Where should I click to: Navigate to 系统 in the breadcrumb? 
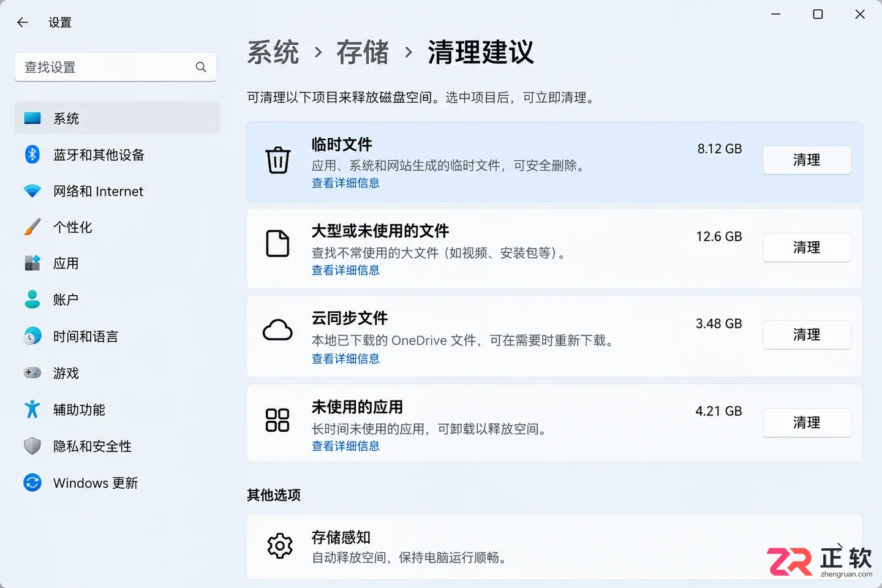[x=273, y=52]
